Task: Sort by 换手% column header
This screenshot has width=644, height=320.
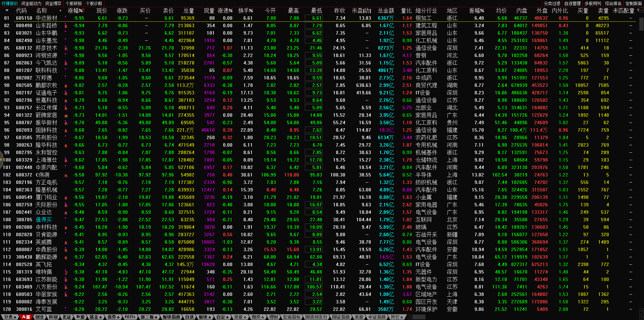Action: (245, 11)
